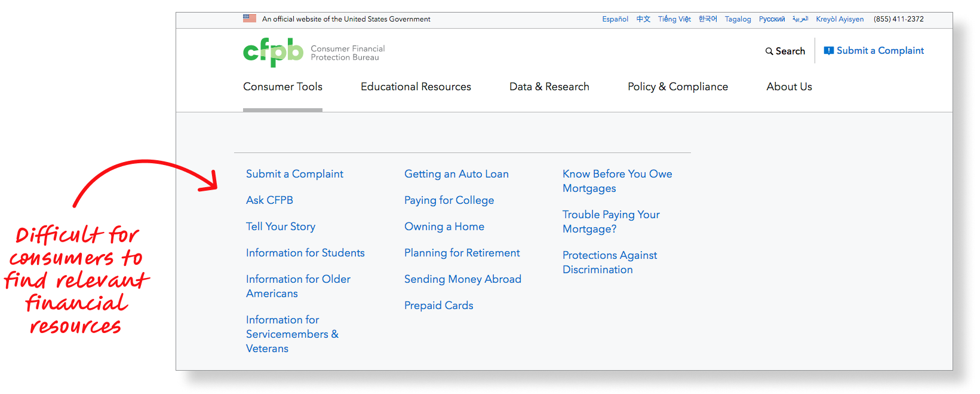Click the search magnifier icon
The height and width of the screenshot is (394, 980).
(769, 51)
